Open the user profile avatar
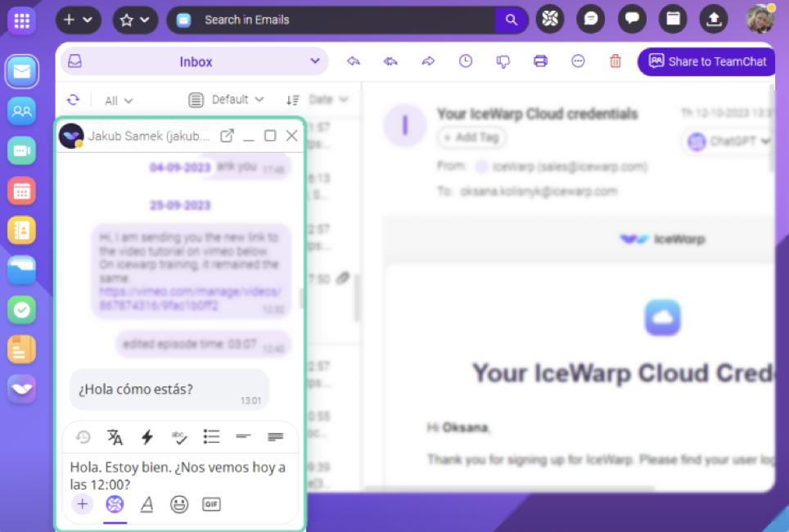The image size is (789, 532). coord(760,19)
